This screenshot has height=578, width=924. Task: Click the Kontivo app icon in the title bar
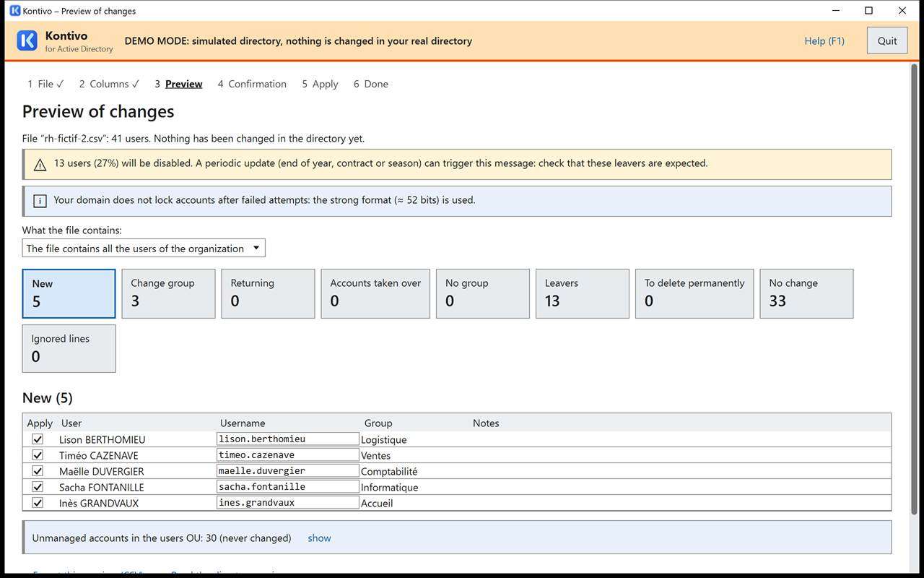tap(14, 11)
